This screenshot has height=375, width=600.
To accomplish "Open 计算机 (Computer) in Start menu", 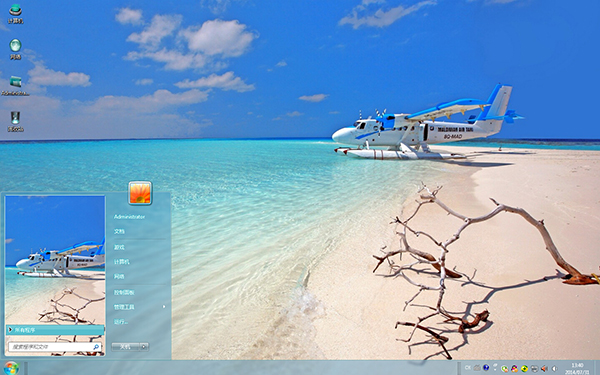I will click(x=122, y=262).
